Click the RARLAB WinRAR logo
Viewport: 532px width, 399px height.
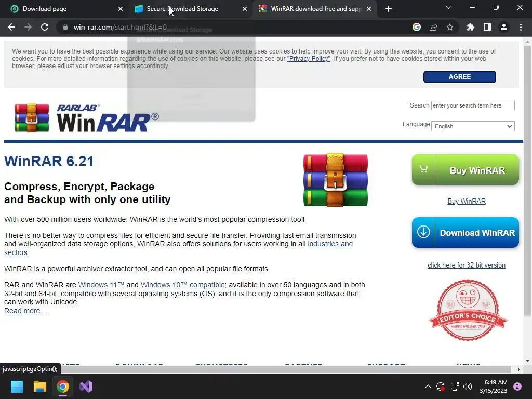click(87, 118)
